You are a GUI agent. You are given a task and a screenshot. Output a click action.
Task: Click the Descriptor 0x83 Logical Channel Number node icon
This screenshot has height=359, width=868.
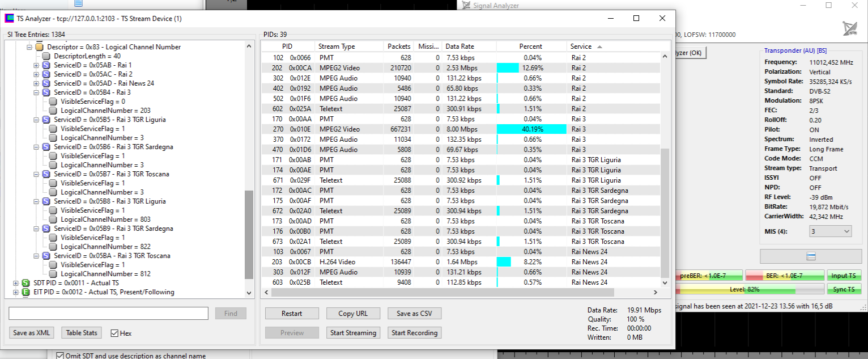tap(40, 47)
